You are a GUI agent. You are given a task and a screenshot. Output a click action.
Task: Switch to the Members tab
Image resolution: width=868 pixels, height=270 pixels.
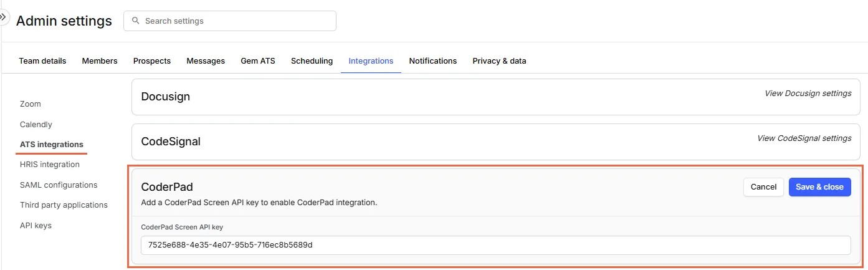pos(100,61)
